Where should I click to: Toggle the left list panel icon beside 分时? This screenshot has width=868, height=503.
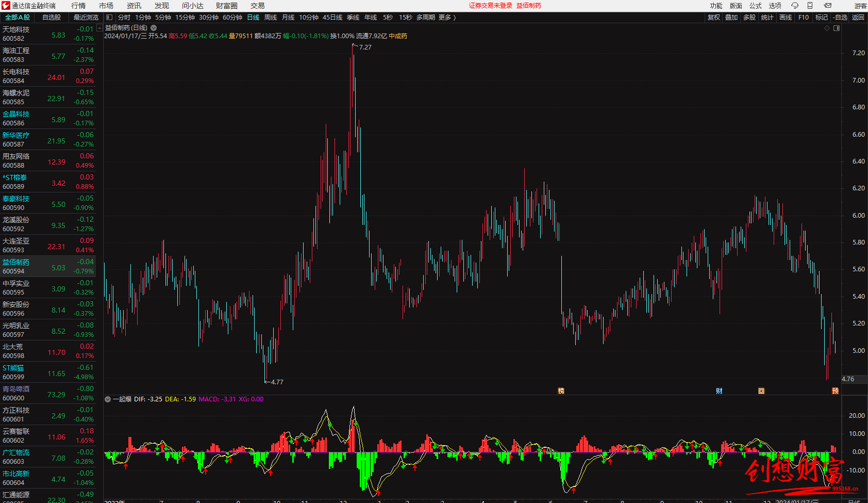(x=109, y=17)
